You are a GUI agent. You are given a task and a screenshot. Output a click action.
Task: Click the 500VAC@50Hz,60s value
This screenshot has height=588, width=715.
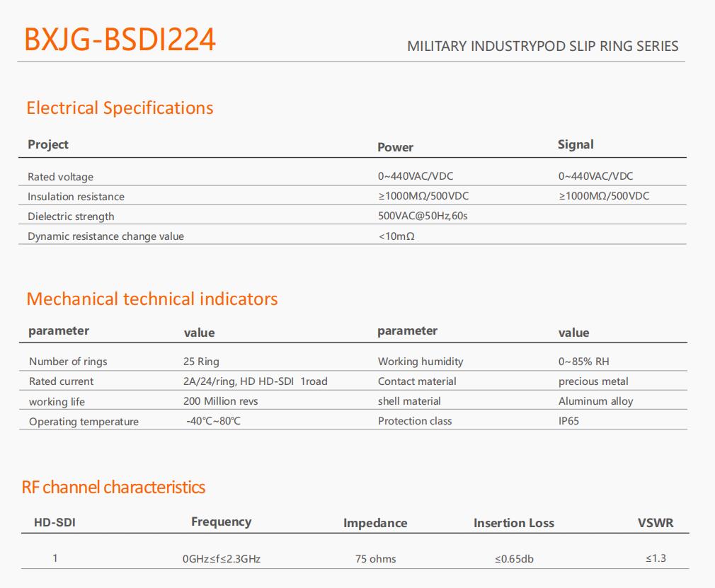[x=423, y=216]
